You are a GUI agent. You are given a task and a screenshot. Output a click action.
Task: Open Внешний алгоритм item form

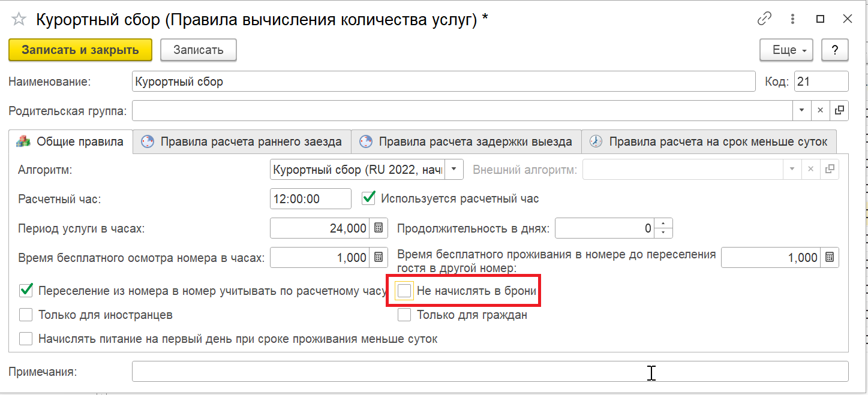[x=830, y=170]
